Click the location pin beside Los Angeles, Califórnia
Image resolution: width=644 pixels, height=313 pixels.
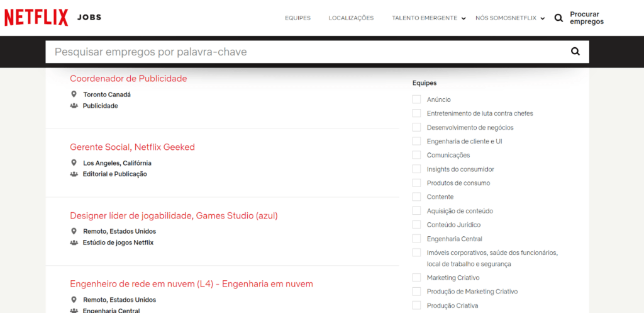tap(74, 163)
